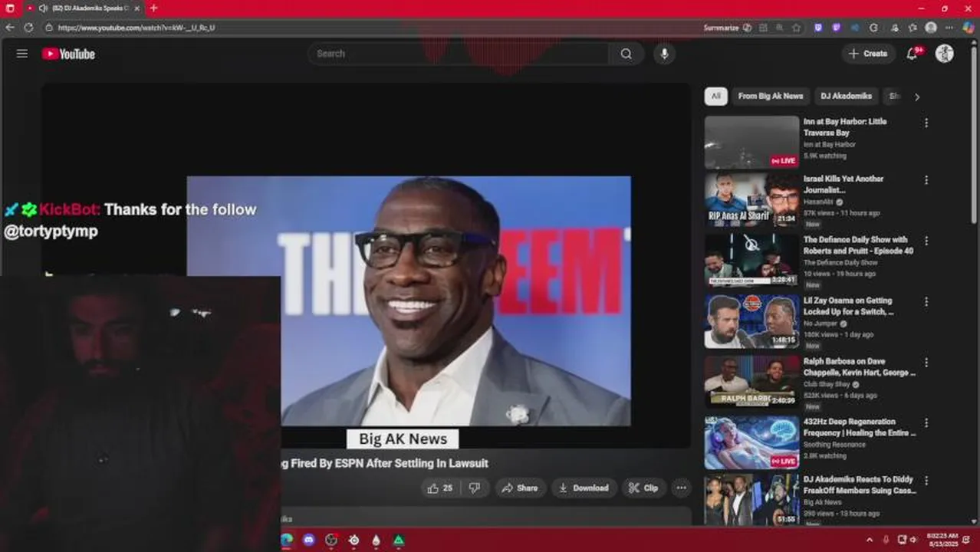Go to the YouTube home logo
This screenshot has height=552, width=980.
[x=68, y=54]
